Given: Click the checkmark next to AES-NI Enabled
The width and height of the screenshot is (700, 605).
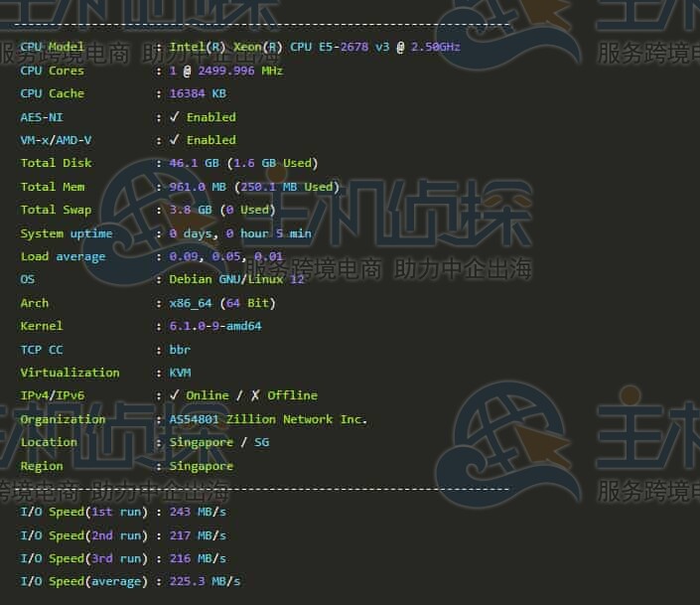Looking at the screenshot, I should (175, 117).
